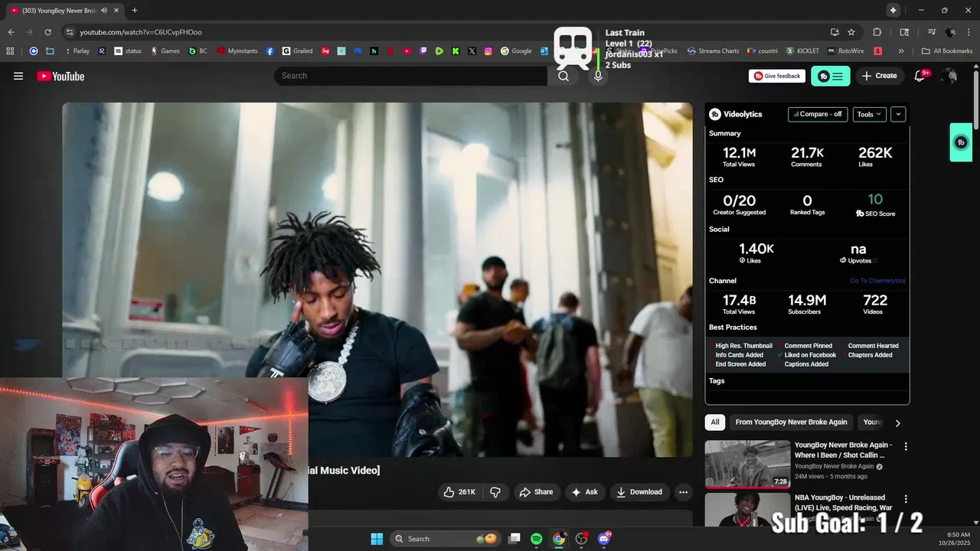This screenshot has width=980, height=551.
Task: Toggle the Videolytics Compare - off button
Action: 818,114
